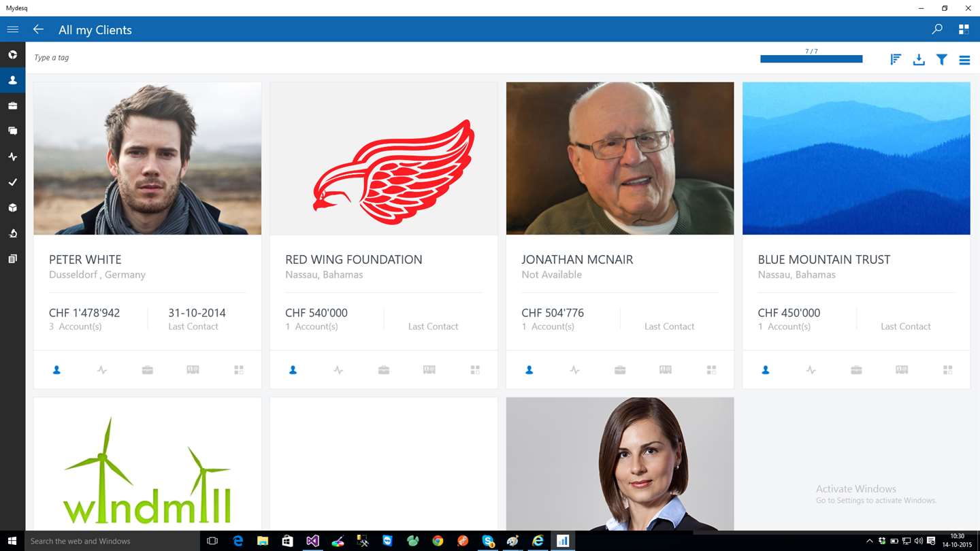The height and width of the screenshot is (551, 980).
Task: Select the RED WING FOUNDATION client name
Action: 354,259
